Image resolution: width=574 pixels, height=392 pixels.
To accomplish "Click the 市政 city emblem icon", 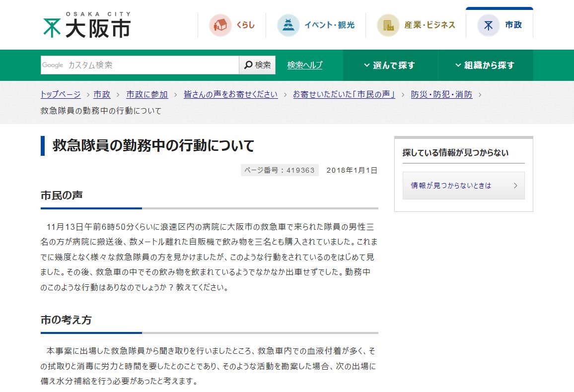I will (488, 25).
